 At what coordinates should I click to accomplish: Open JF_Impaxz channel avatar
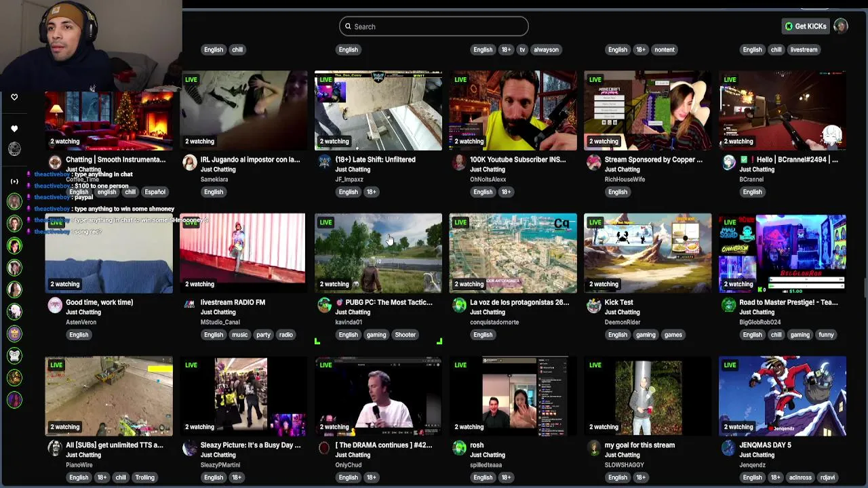325,163
